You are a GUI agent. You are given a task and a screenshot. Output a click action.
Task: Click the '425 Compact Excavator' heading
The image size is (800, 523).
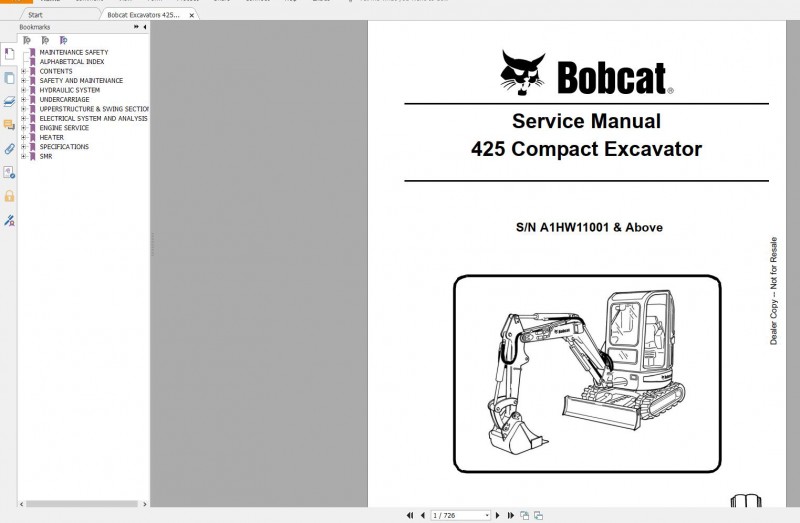[586, 149]
